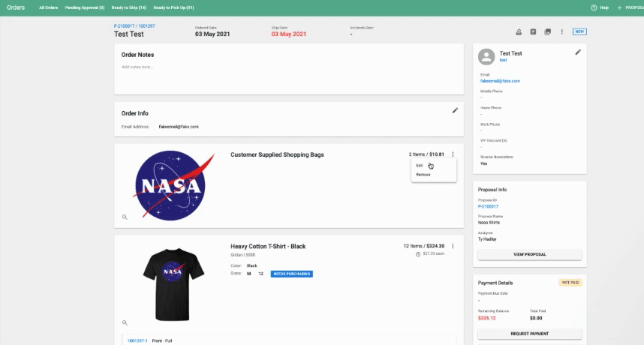Switch to the Pending Approval tab
The width and height of the screenshot is (644, 345).
coord(84,7)
